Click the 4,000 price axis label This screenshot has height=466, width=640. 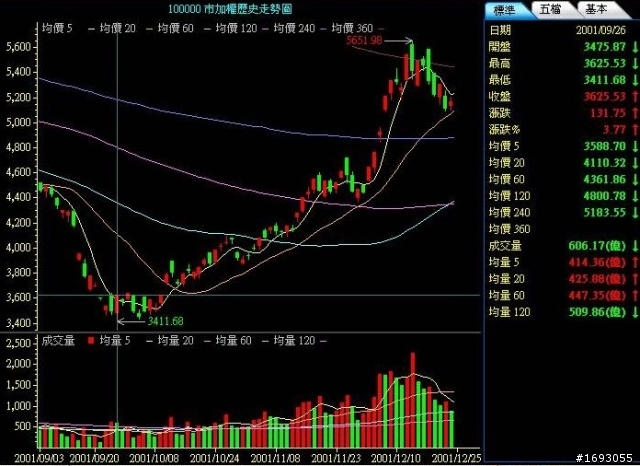click(x=19, y=248)
